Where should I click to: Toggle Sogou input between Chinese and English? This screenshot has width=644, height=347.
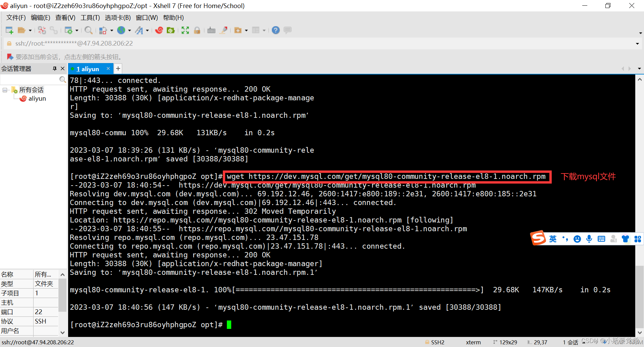pyautogui.click(x=553, y=239)
